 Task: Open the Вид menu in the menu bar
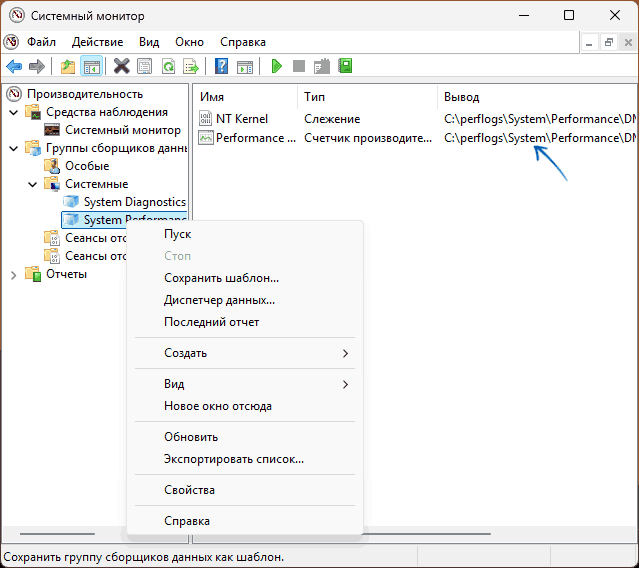[x=149, y=42]
